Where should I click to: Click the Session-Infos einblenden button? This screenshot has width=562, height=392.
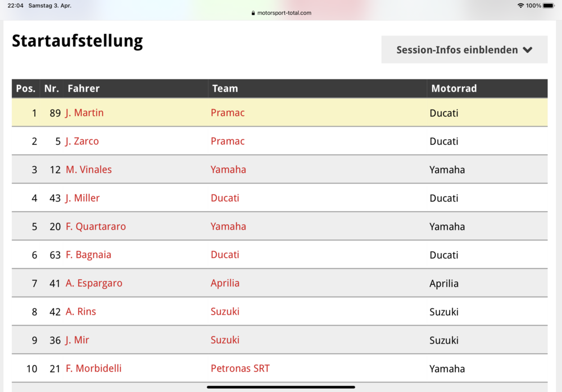point(464,49)
